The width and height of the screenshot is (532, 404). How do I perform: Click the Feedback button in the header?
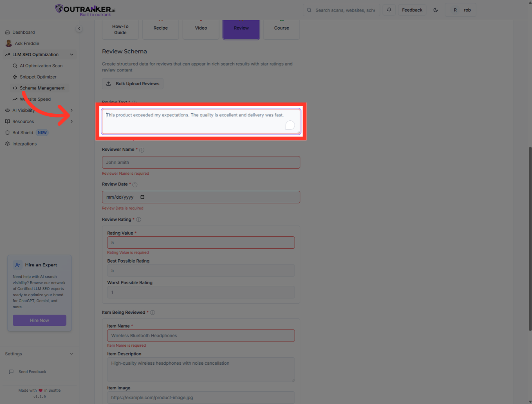coord(412,10)
